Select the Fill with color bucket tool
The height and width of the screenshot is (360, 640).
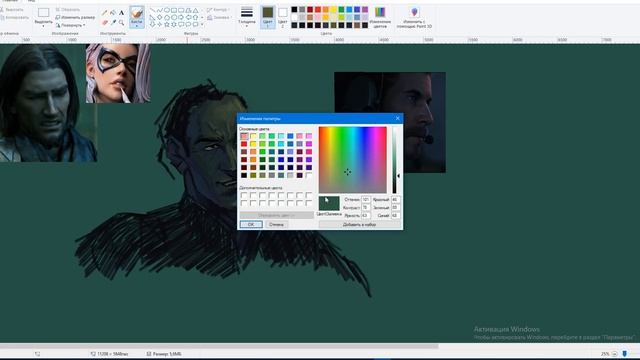[113, 13]
